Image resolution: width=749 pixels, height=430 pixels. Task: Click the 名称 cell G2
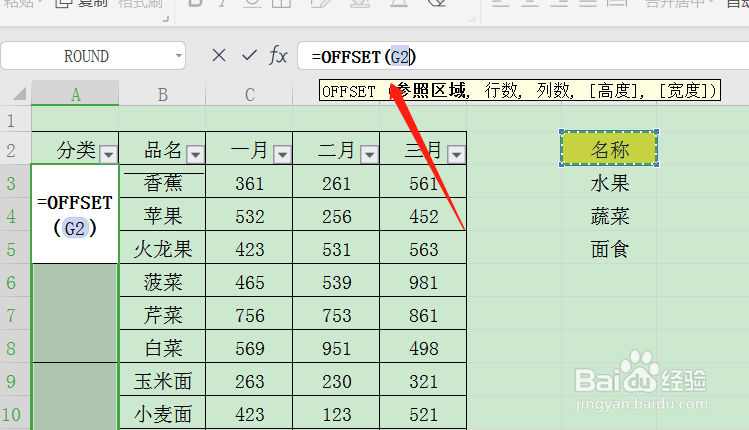coord(609,149)
